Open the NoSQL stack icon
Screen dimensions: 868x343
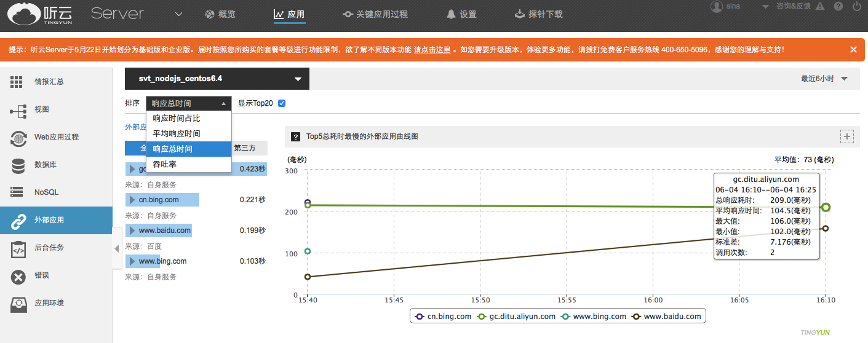(x=17, y=193)
